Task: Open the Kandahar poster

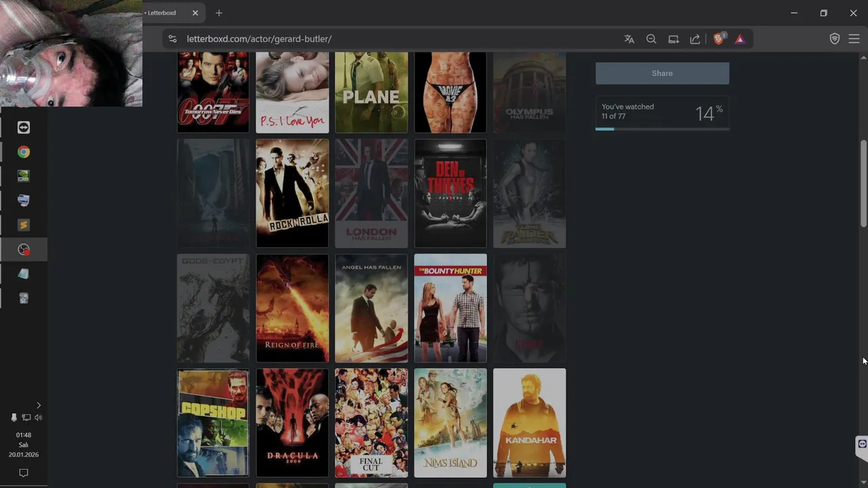Action: tap(530, 423)
